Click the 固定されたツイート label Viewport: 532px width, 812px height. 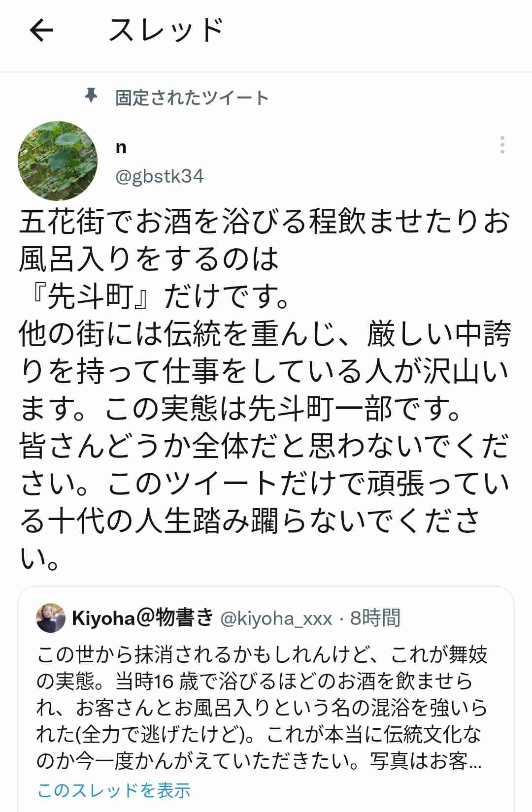tap(192, 98)
